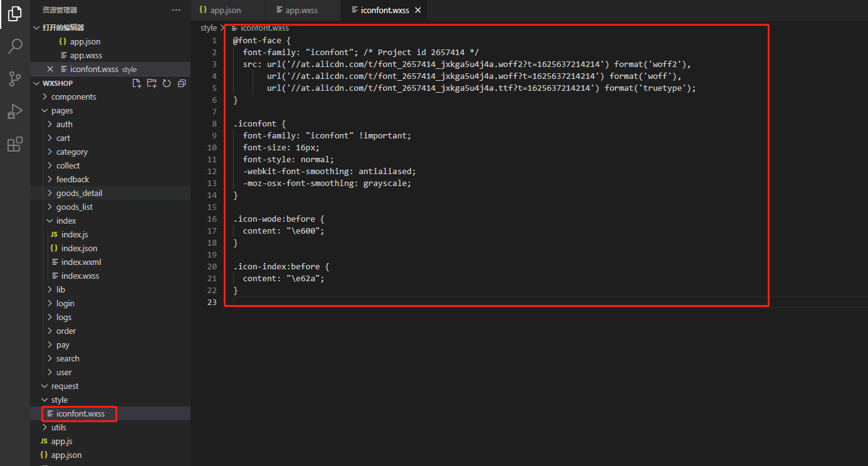Viewport: 868px width, 466px height.
Task: Expand the components folder
Action: 73,96
